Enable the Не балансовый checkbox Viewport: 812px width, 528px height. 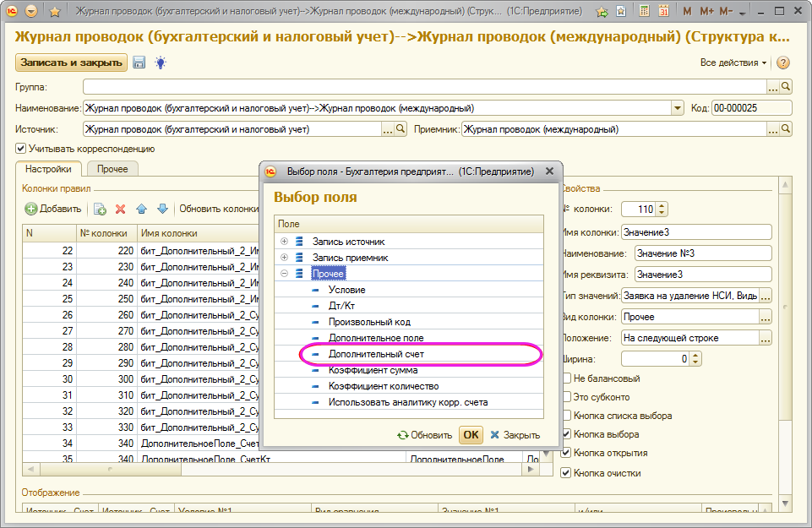point(567,378)
